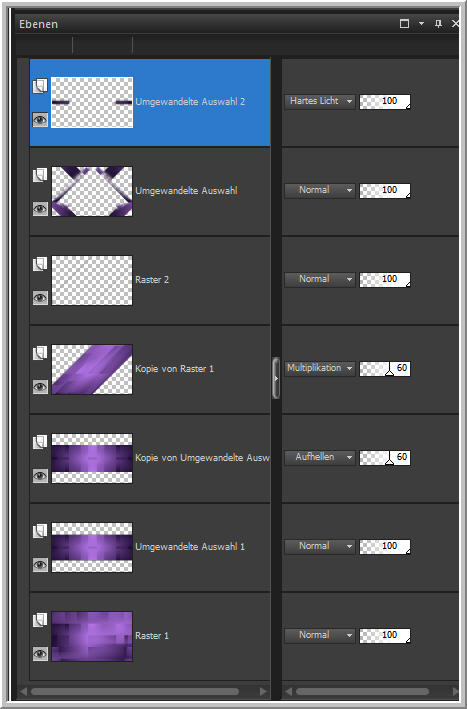Click layer type icon of Kopie von Raster 1
This screenshot has height=709, width=467.
point(40,353)
